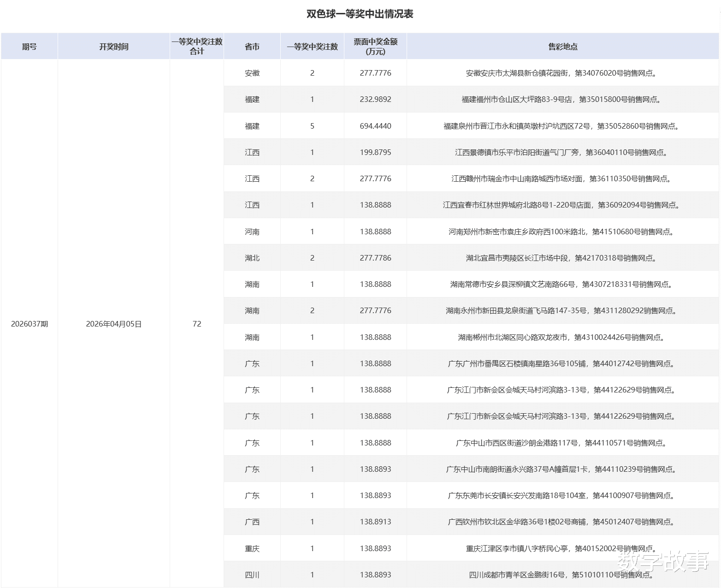The height and width of the screenshot is (588, 721).
Task: Select the "省市" column header
Action: (x=252, y=47)
